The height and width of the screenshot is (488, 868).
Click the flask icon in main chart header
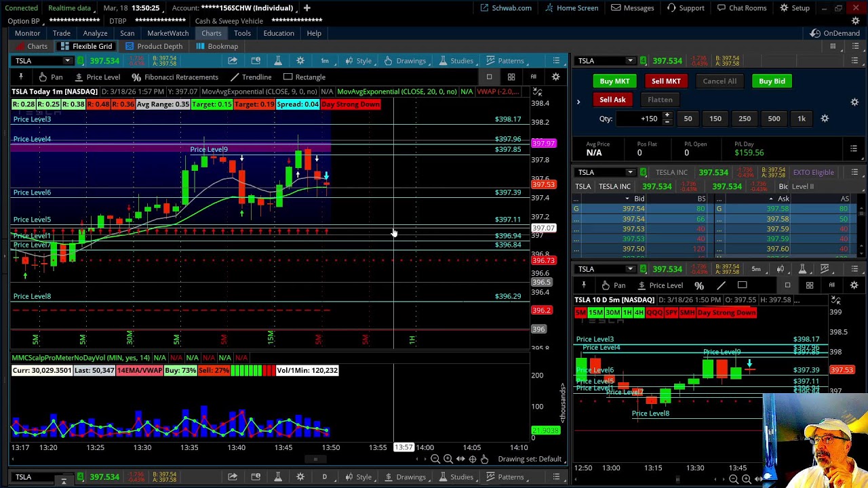(x=278, y=61)
